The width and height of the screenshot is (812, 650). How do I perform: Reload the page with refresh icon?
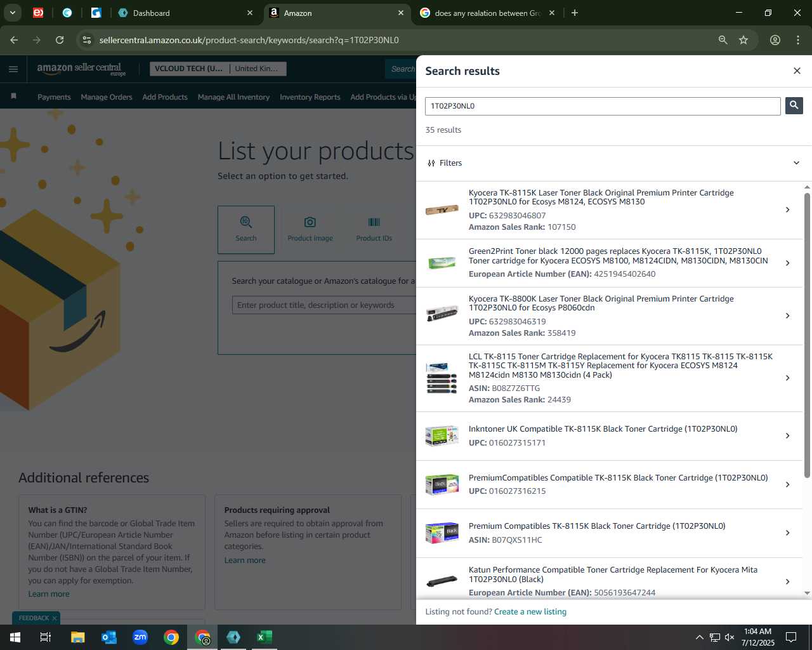click(x=60, y=40)
